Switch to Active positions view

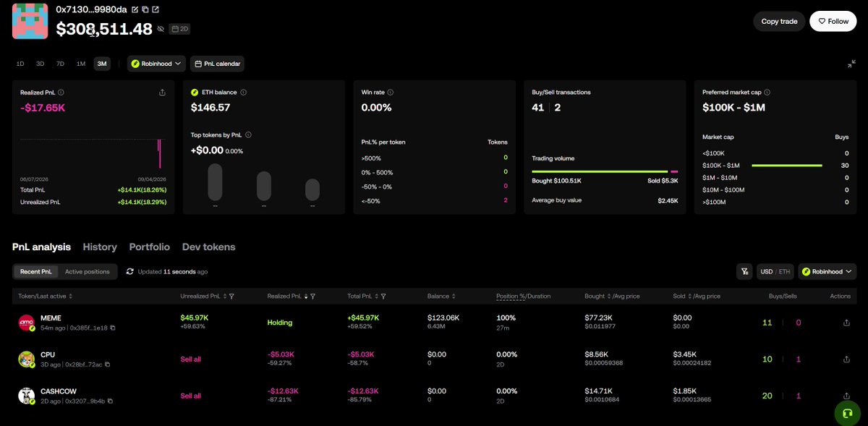[88, 271]
